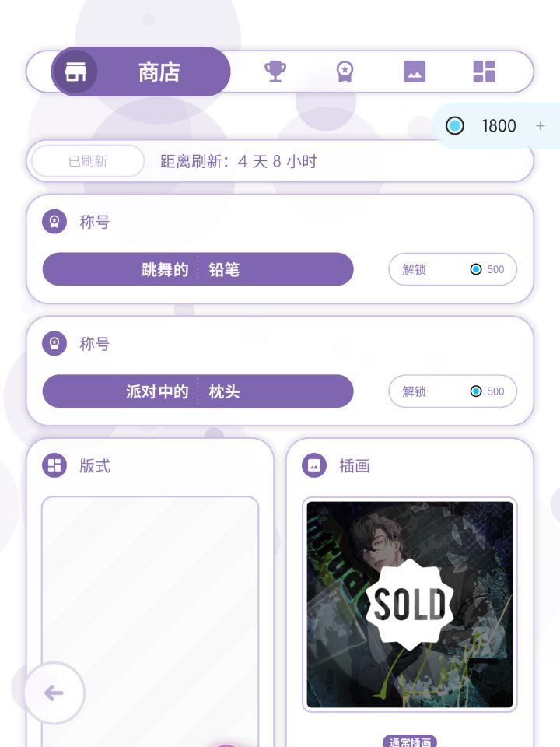
Task: Open the layout grid tab
Action: point(484,72)
